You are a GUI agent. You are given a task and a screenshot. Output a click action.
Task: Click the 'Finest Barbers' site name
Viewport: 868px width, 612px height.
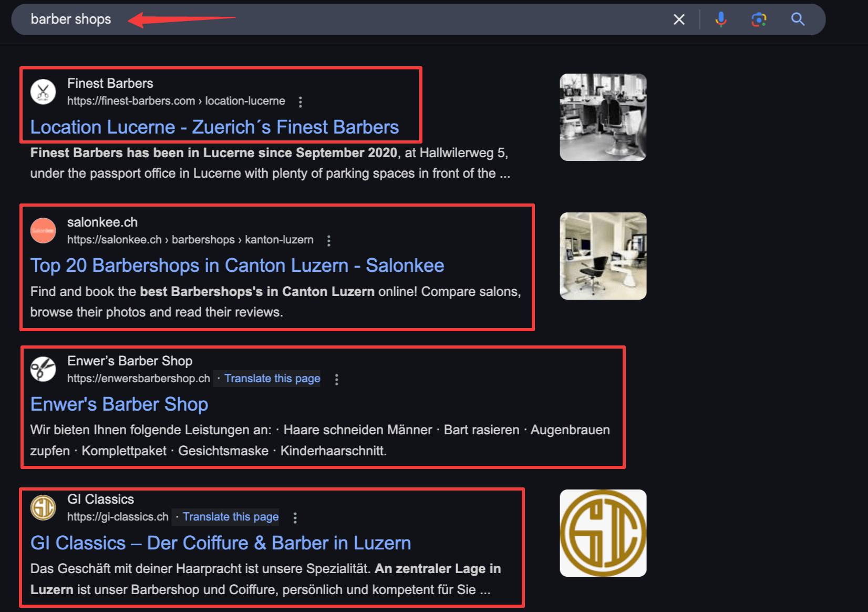point(110,84)
